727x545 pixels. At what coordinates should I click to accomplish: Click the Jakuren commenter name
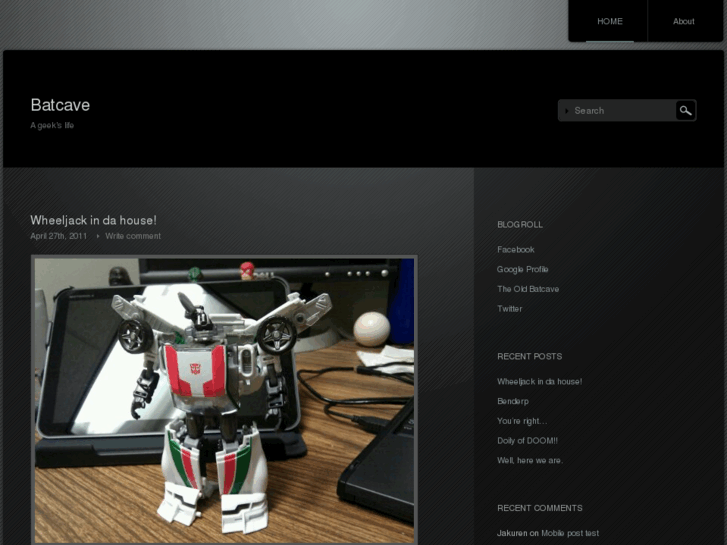[512, 533]
